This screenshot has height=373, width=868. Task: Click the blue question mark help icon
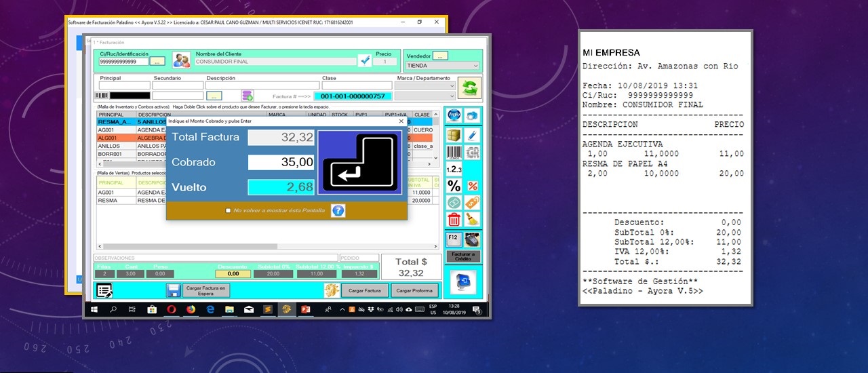point(338,210)
